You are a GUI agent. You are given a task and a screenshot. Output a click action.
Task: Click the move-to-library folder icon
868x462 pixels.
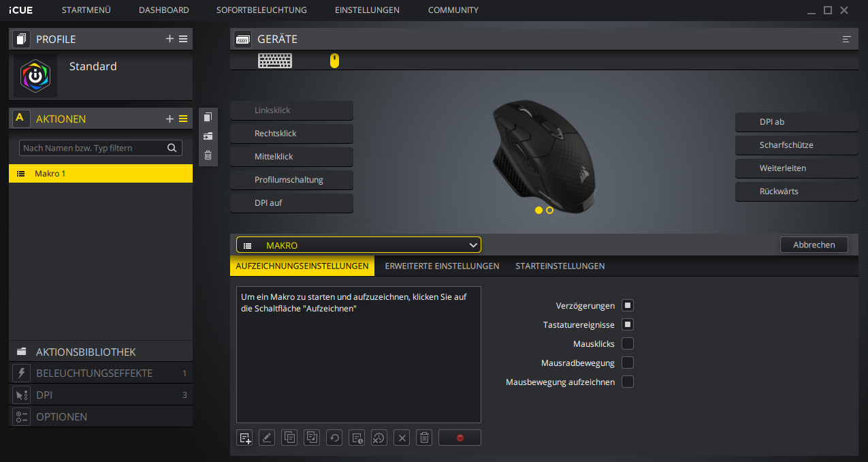pyautogui.click(x=208, y=136)
